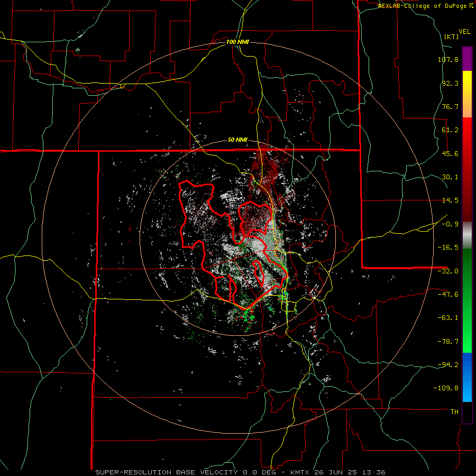Click the -94.2 velocity scale value
This screenshot has width=476, height=476.
[x=448, y=364]
